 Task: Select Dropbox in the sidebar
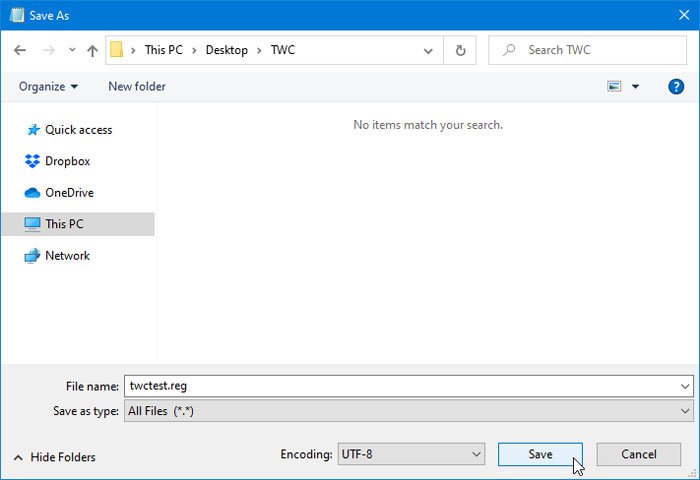pyautogui.click(x=67, y=161)
